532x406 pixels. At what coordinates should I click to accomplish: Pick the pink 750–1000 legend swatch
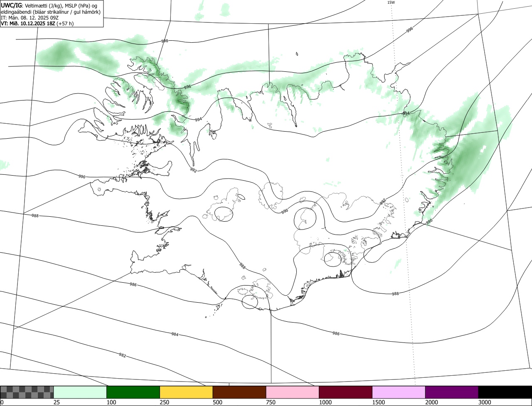(293, 392)
